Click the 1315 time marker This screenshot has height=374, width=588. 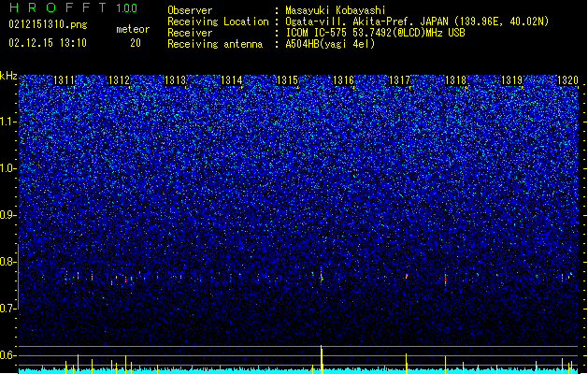click(287, 80)
